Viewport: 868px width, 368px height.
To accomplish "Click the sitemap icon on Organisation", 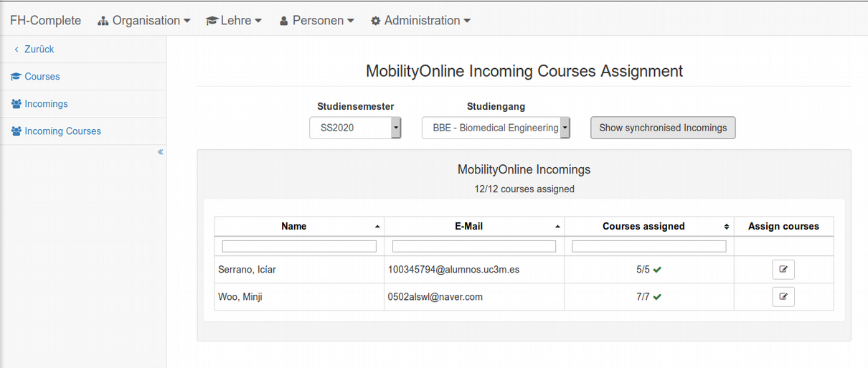I will 103,22.
